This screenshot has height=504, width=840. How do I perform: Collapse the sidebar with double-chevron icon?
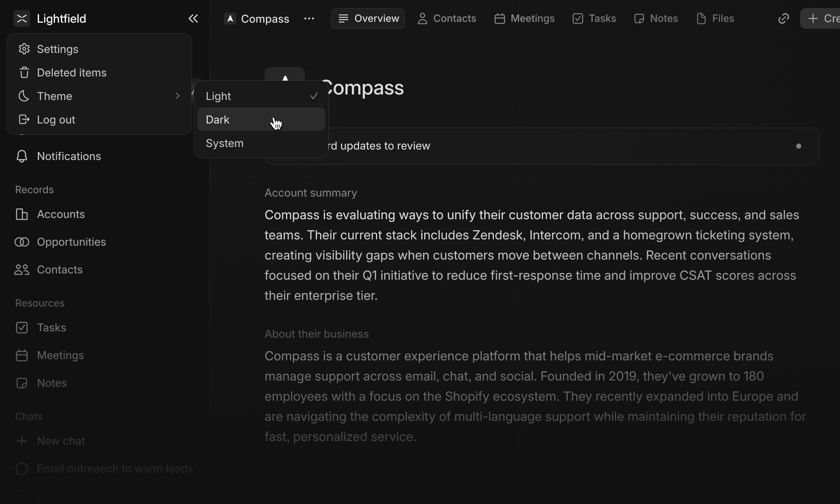pos(193,18)
